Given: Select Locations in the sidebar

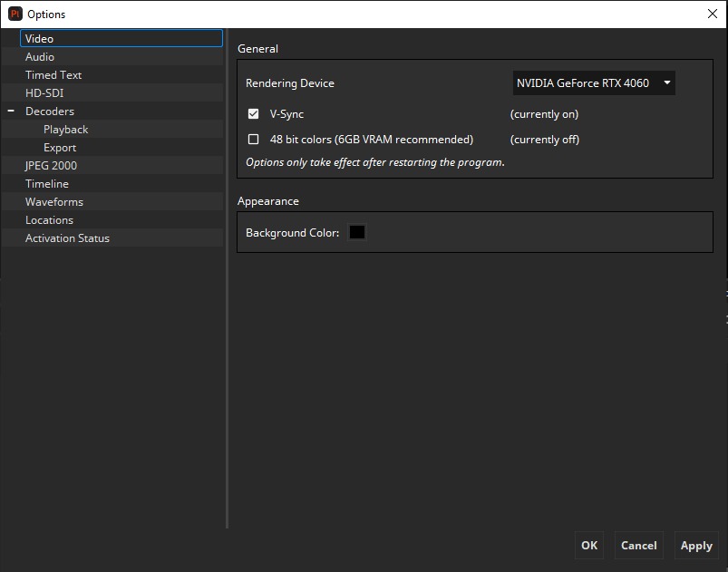Looking at the screenshot, I should [x=49, y=220].
